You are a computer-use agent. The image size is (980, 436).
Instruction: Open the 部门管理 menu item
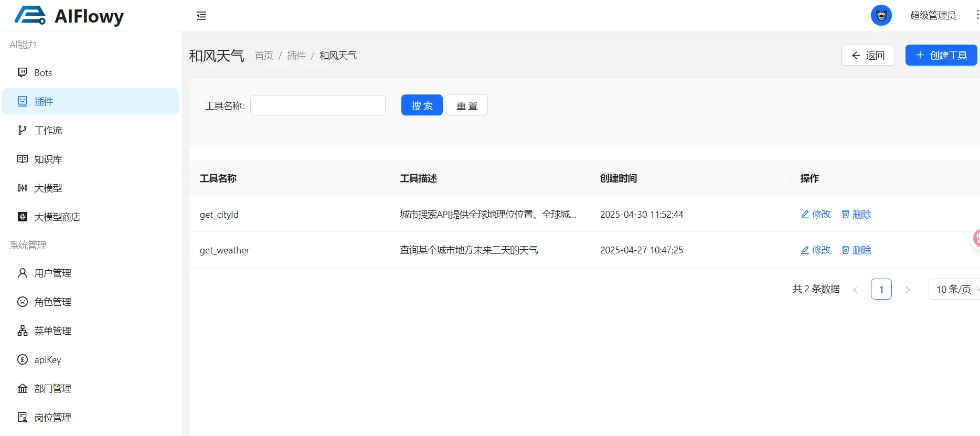91,388
